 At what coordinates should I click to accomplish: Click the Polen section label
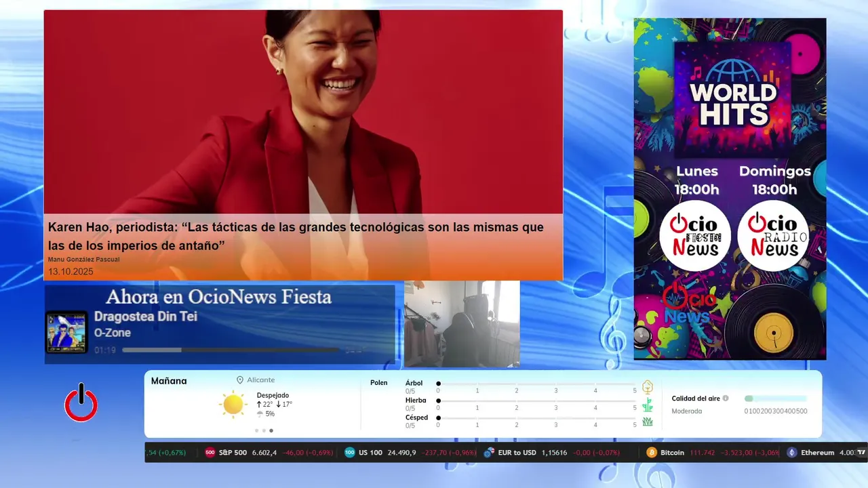point(379,383)
